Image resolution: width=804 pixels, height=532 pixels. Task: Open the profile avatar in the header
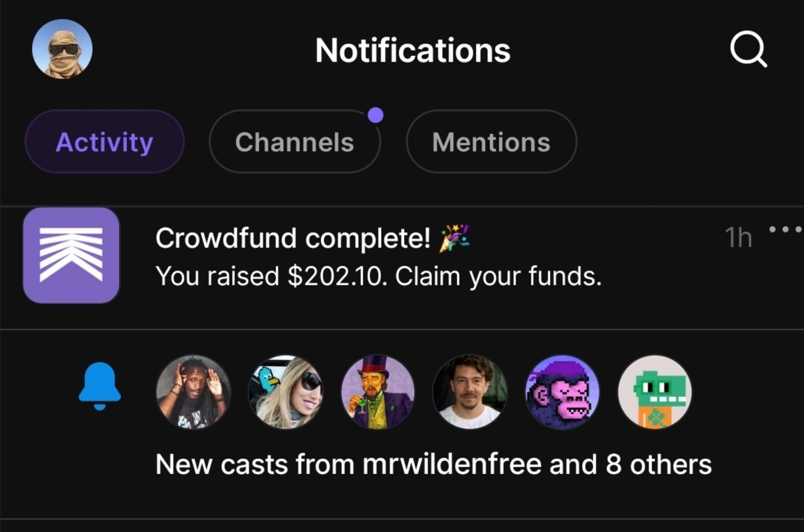(62, 49)
